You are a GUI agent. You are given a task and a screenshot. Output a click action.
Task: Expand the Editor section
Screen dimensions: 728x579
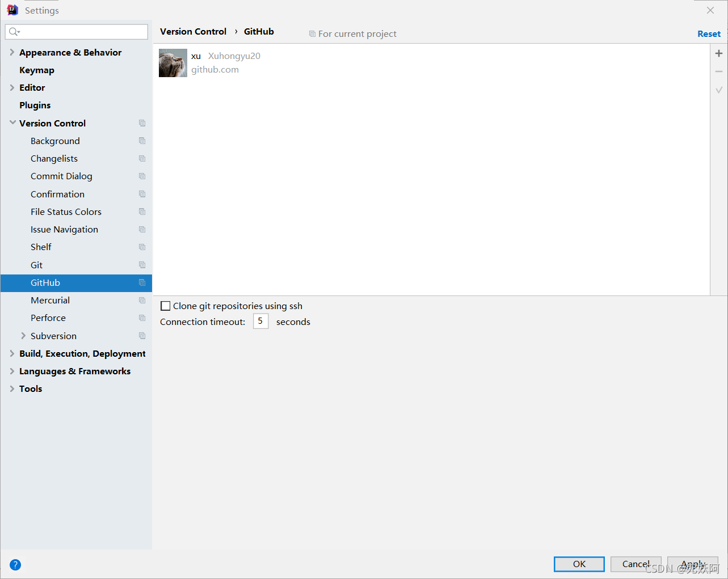tap(12, 87)
